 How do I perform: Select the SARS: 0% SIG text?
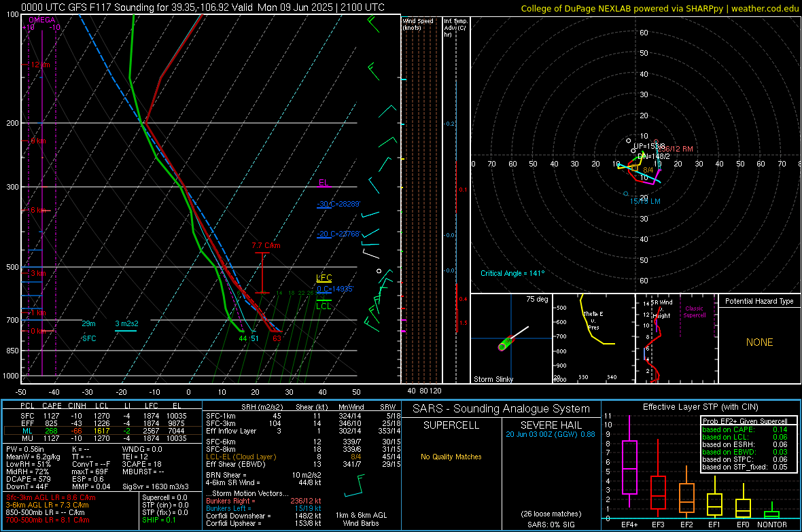click(x=551, y=525)
